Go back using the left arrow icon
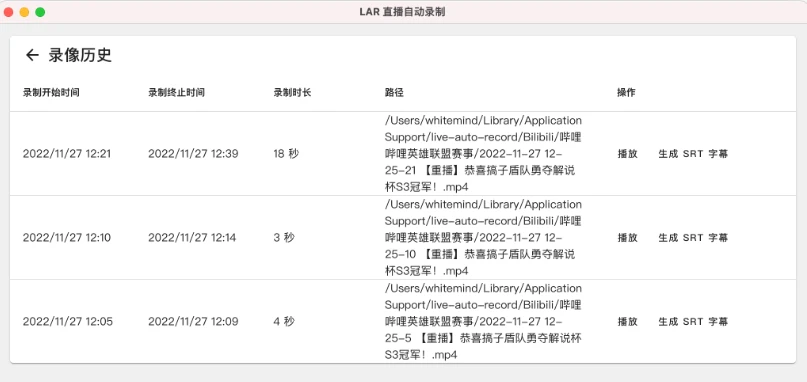This screenshot has height=382, width=807. 32,55
